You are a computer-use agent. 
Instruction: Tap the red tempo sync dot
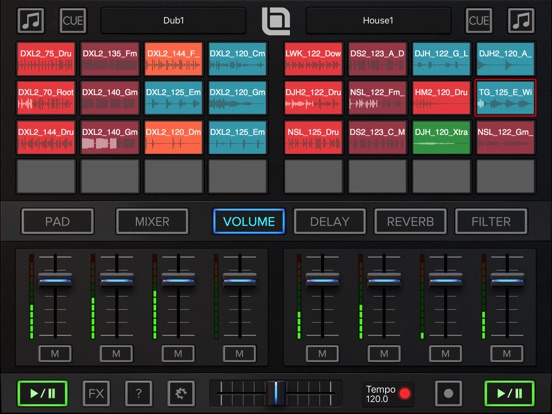(x=404, y=393)
